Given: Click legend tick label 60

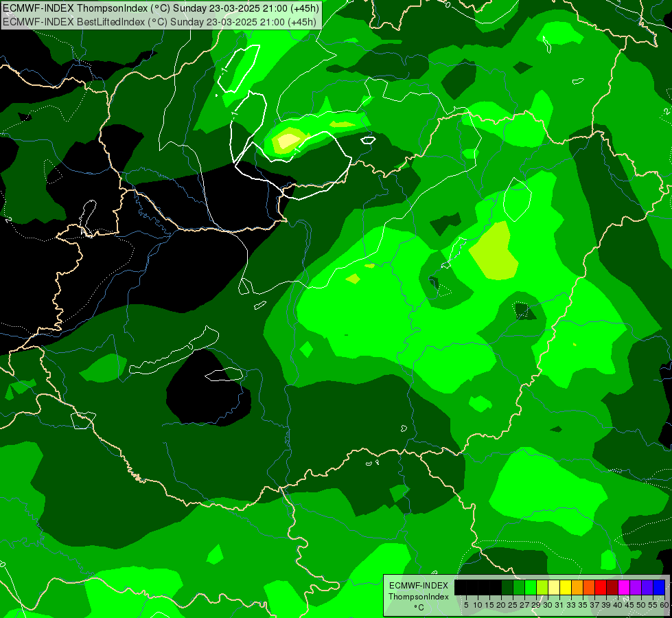Looking at the screenshot, I should pos(664,605).
